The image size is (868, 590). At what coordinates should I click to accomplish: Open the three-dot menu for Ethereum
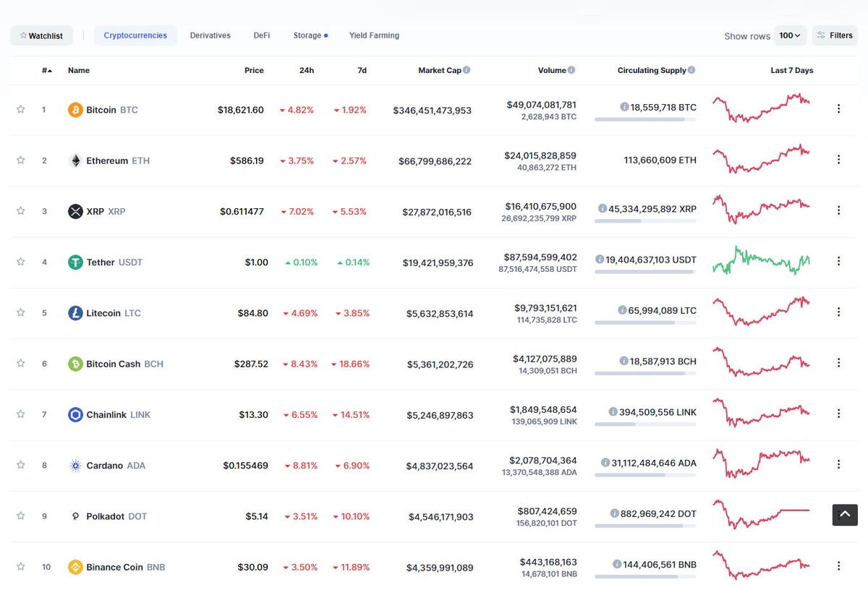click(x=839, y=160)
